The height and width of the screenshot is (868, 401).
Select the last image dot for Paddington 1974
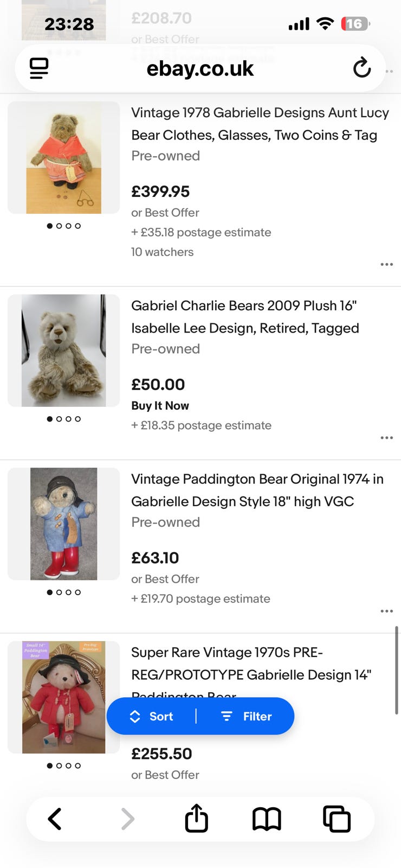pos(77,592)
